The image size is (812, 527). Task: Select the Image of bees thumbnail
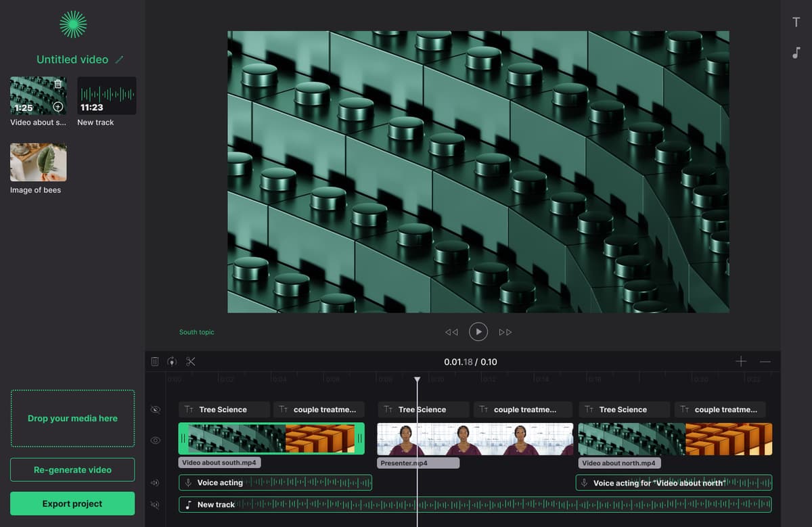(39, 162)
